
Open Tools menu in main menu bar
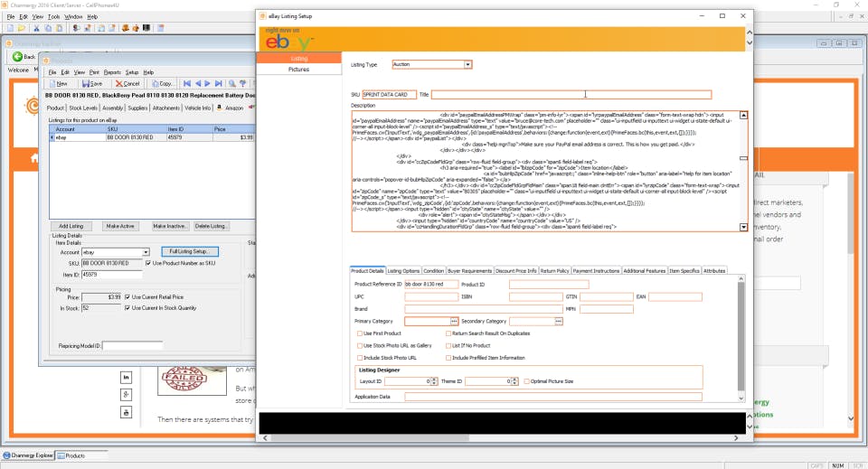pos(53,16)
